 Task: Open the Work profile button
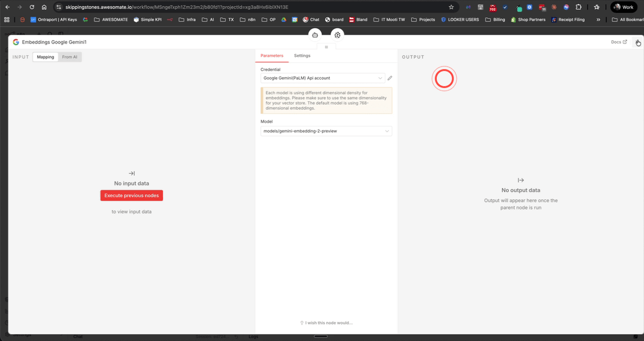[624, 8]
